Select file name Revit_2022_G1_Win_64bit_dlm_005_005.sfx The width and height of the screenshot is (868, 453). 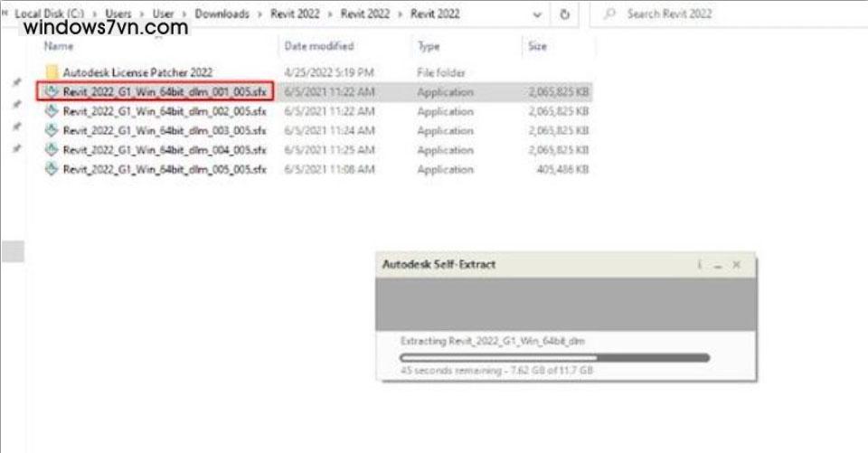[165, 169]
